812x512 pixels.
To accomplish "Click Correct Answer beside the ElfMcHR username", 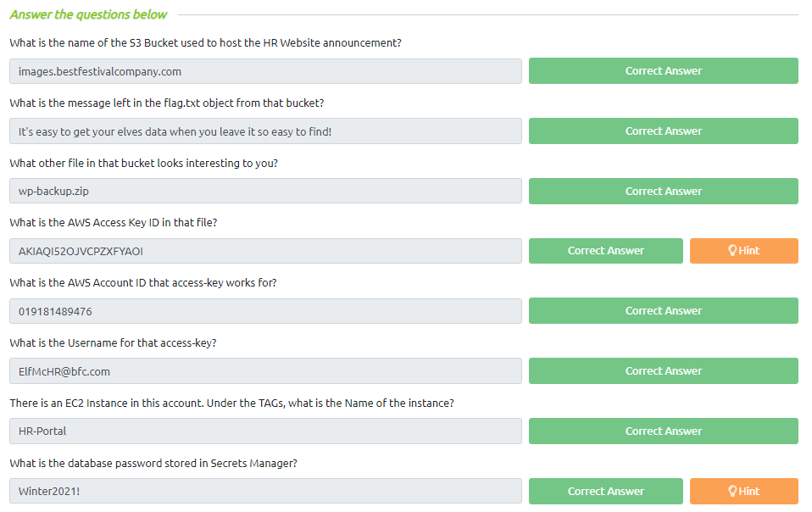I will point(664,370).
